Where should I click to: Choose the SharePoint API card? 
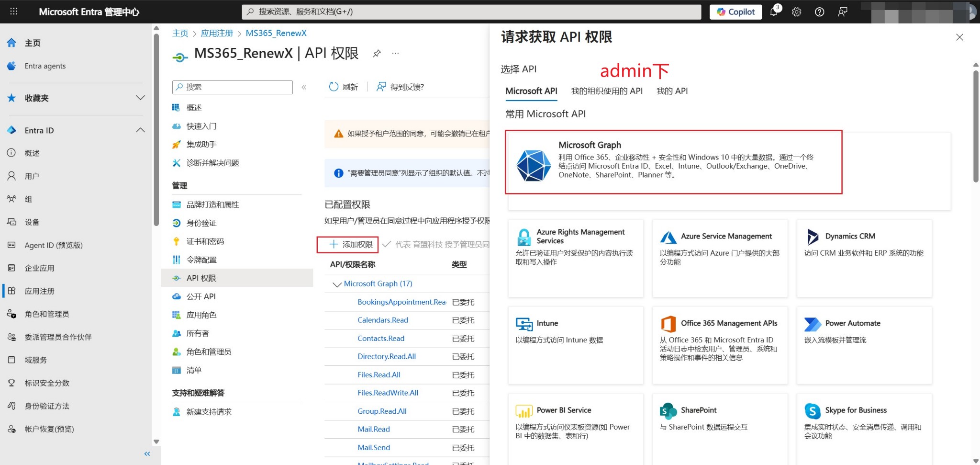720,429
